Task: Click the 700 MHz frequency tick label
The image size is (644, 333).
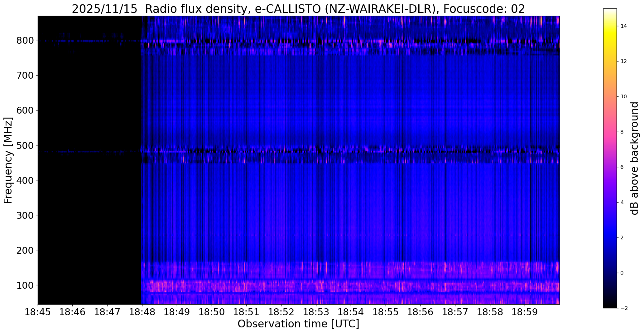Action: coord(25,76)
